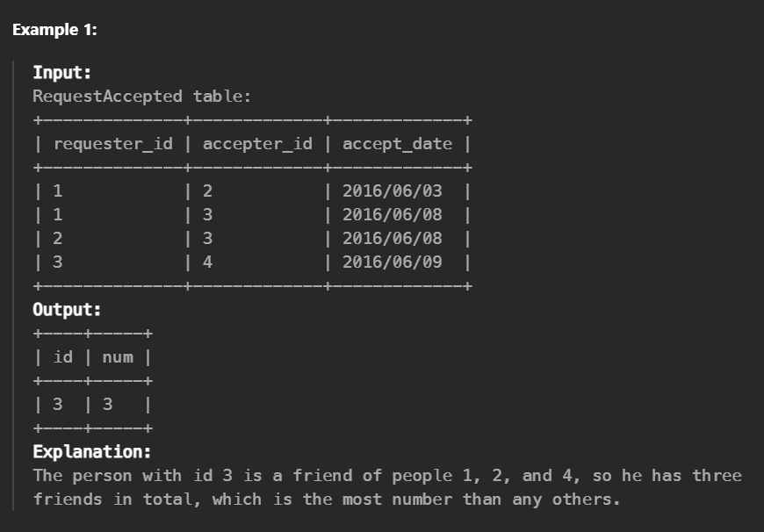The image size is (764, 532).
Task: Select the accepter_id column header
Action: click(257, 144)
